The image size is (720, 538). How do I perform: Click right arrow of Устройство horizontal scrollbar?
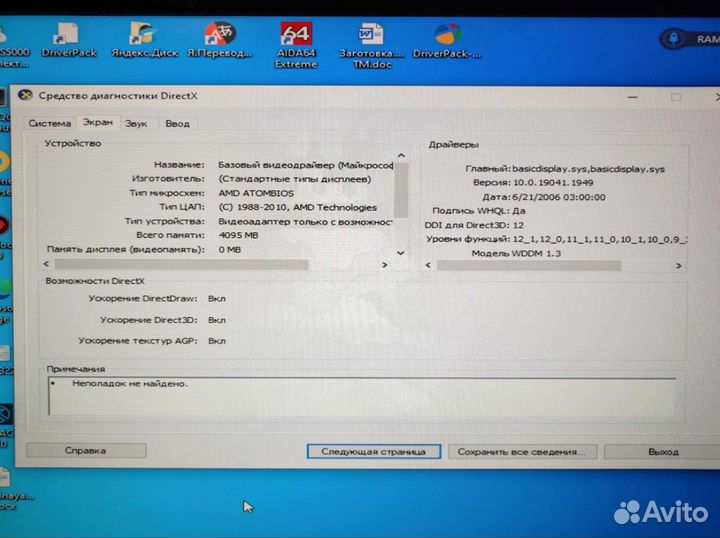[385, 265]
